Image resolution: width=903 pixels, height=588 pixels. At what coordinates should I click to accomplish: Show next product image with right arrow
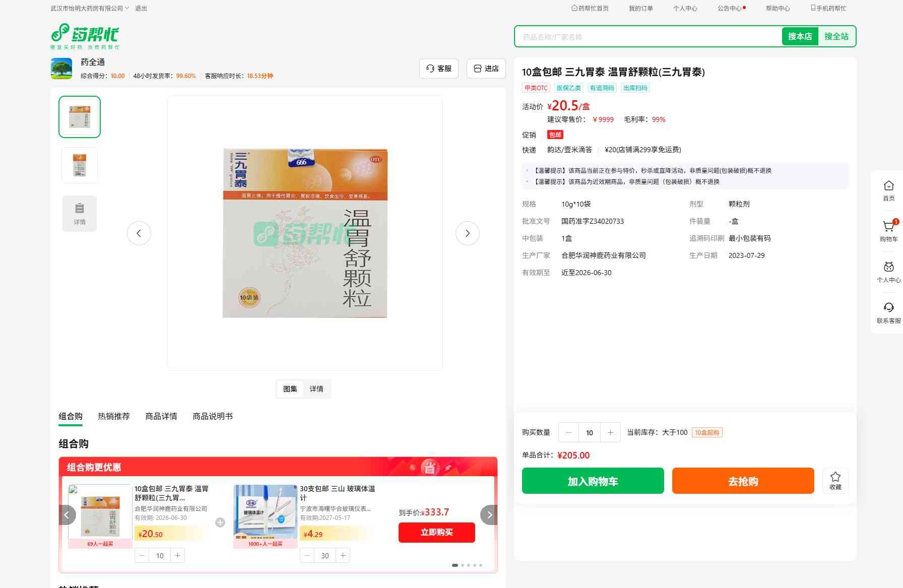(x=467, y=233)
